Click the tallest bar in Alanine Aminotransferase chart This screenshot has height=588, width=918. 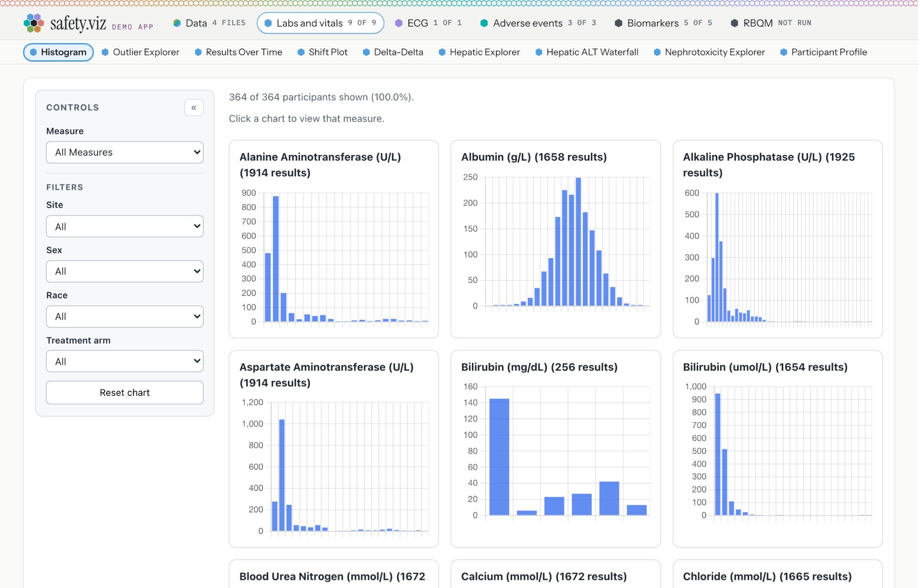(x=275, y=259)
